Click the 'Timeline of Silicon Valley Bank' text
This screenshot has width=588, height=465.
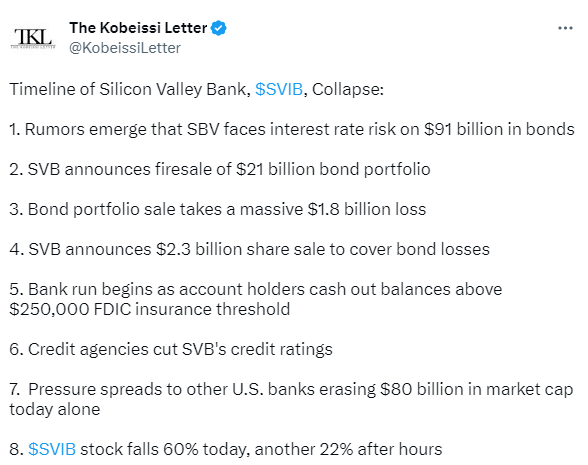(130, 89)
